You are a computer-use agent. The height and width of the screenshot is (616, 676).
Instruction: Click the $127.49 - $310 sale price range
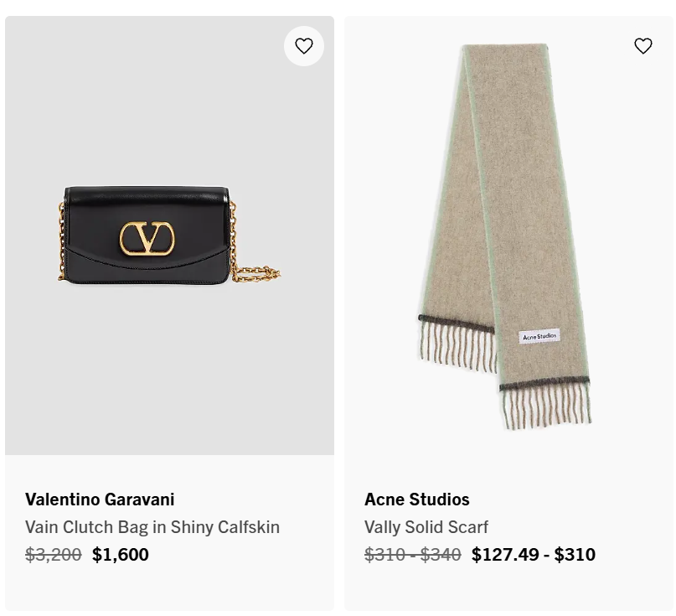click(534, 554)
